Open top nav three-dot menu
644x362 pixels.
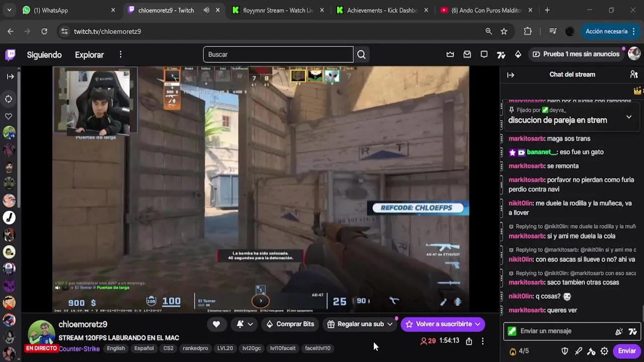click(120, 54)
